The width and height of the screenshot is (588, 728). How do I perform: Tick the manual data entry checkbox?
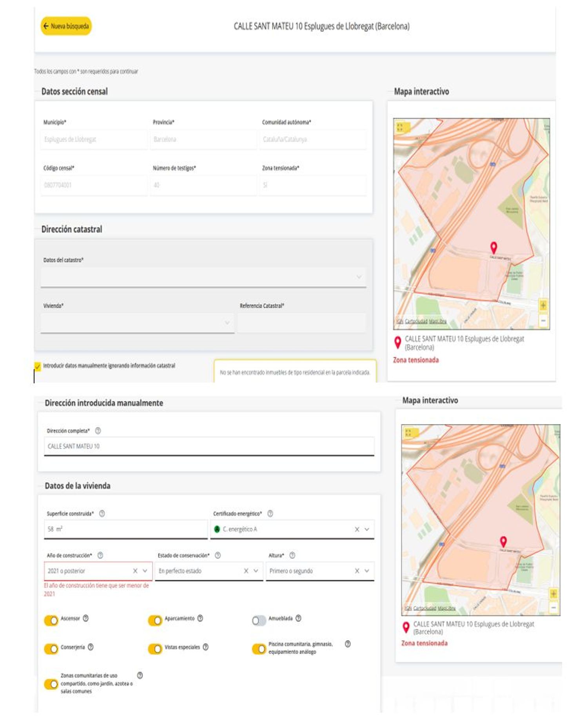[x=38, y=366]
